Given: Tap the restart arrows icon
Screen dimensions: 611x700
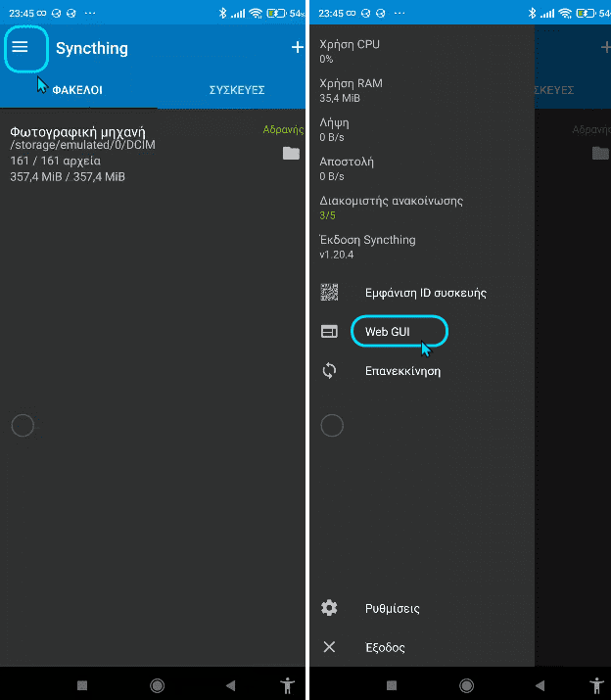Looking at the screenshot, I should click(330, 370).
